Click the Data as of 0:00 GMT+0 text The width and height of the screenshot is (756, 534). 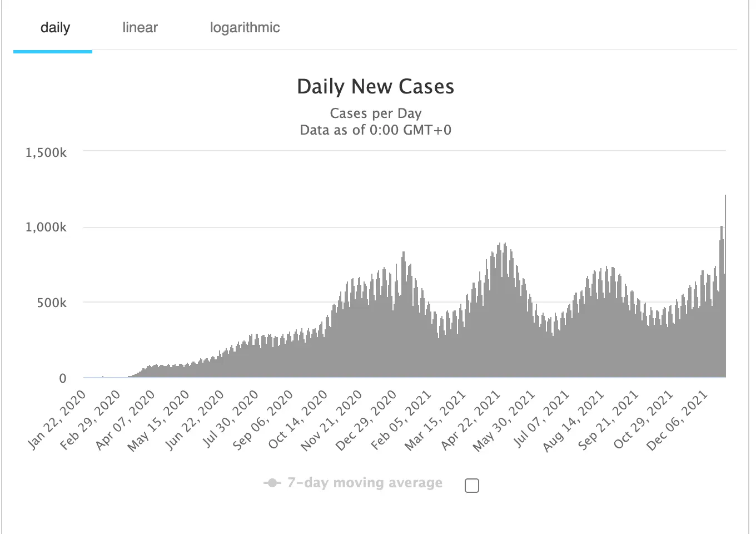coord(376,130)
